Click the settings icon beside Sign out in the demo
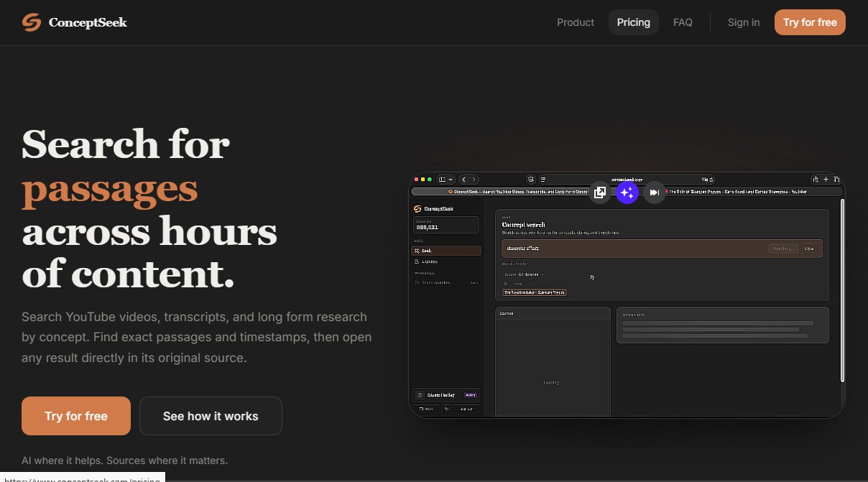Image resolution: width=868 pixels, height=482 pixels. click(x=446, y=409)
